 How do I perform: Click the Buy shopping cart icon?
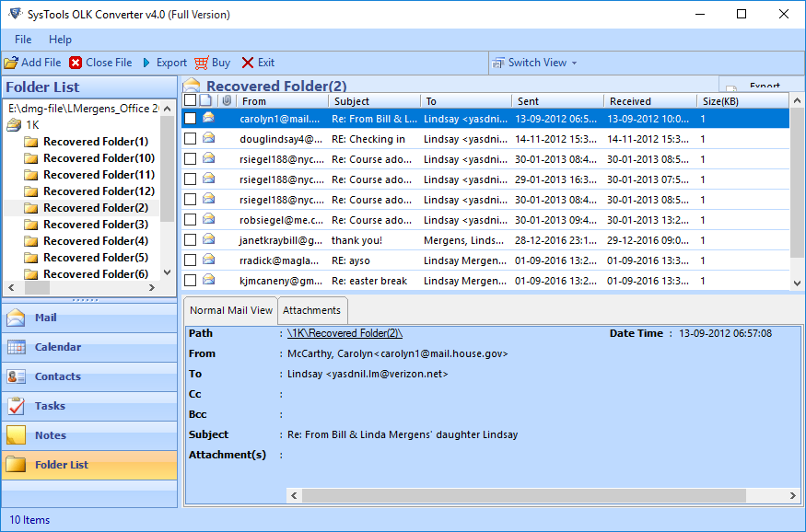(x=202, y=63)
